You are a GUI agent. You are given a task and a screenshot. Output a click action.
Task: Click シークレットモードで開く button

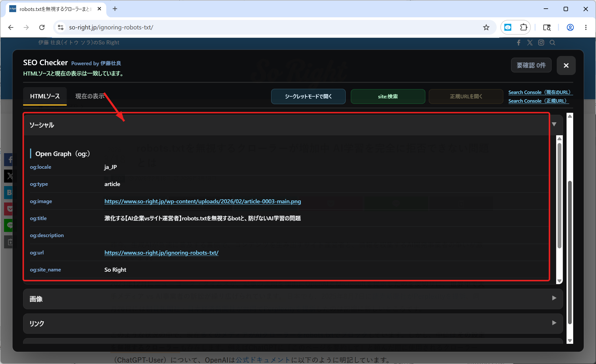[x=308, y=96]
